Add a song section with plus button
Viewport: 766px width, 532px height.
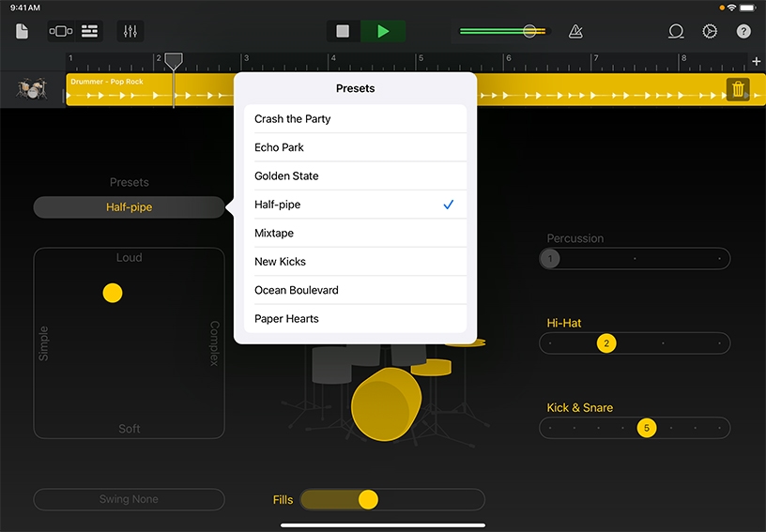pos(757,62)
